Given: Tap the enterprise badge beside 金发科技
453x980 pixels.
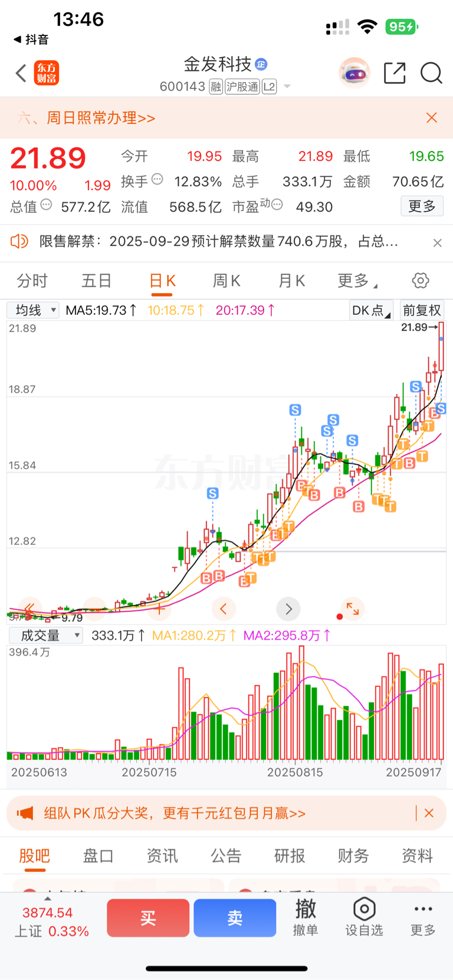Looking at the screenshot, I should point(261,64).
